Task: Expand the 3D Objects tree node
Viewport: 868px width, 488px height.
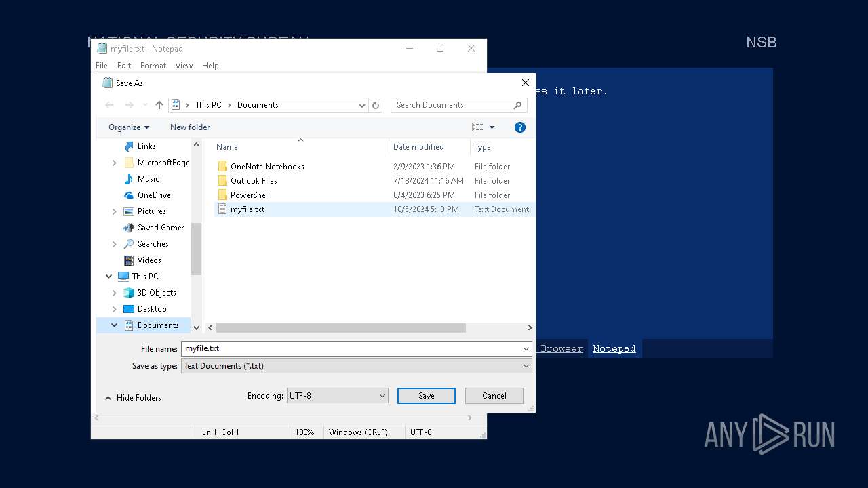Action: click(114, 293)
